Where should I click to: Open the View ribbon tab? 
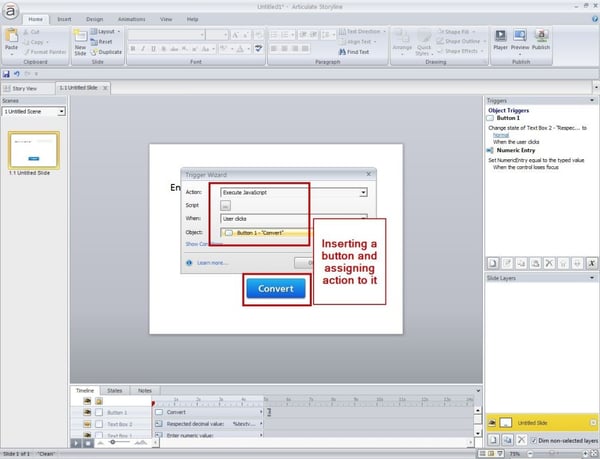(x=166, y=19)
